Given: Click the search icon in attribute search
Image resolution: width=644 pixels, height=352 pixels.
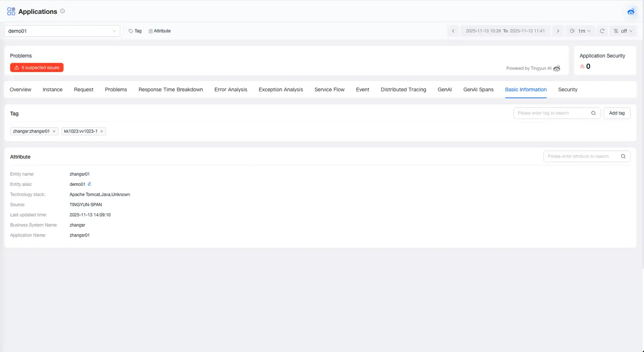Looking at the screenshot, I should pos(623,156).
